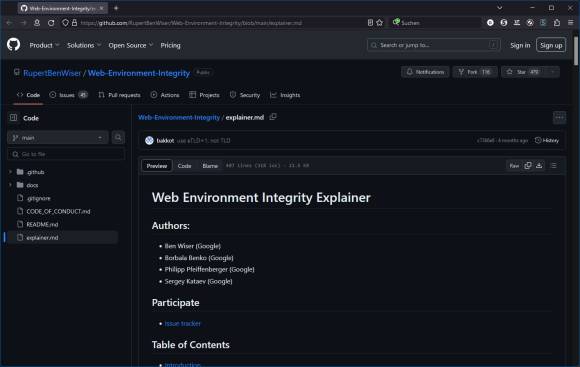Copy the file path next to explainer.md
Image resolution: width=580 pixels, height=367 pixels.
tap(273, 117)
